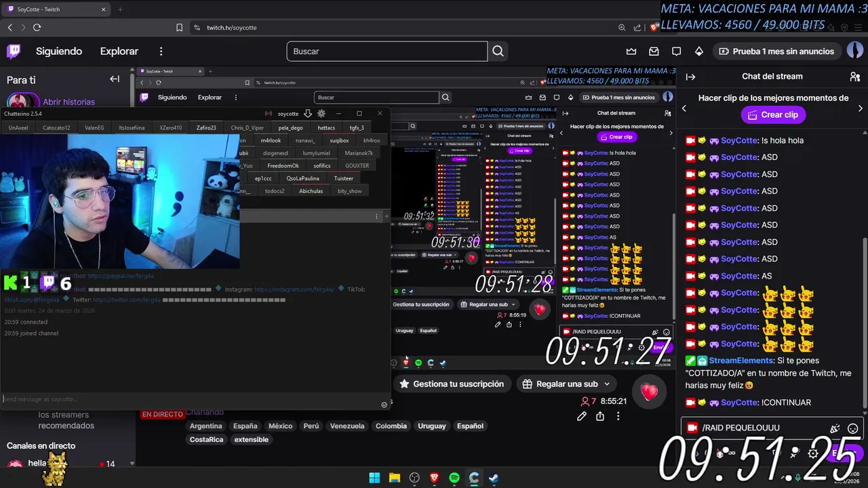Click the Crear clip button
The image size is (868, 488).
[773, 115]
